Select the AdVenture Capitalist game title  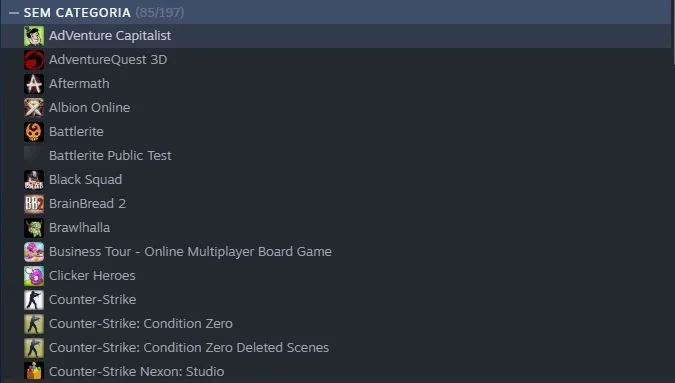(110, 36)
